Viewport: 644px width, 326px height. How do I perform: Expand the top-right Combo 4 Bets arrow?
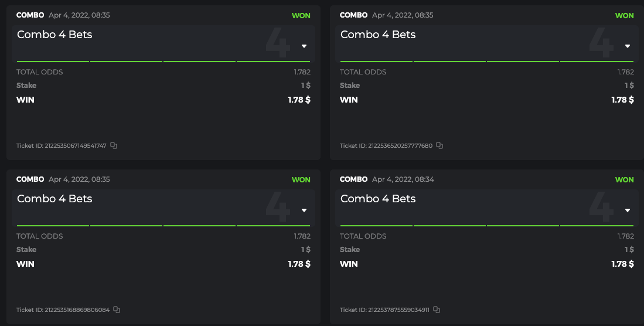point(628,46)
